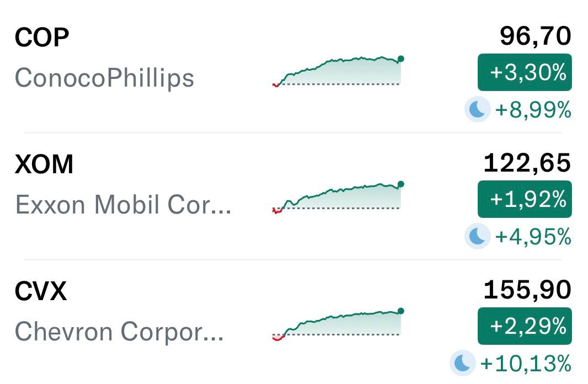Toggle the +3,30% change badge for COP
This screenshot has width=588, height=384.
click(525, 72)
